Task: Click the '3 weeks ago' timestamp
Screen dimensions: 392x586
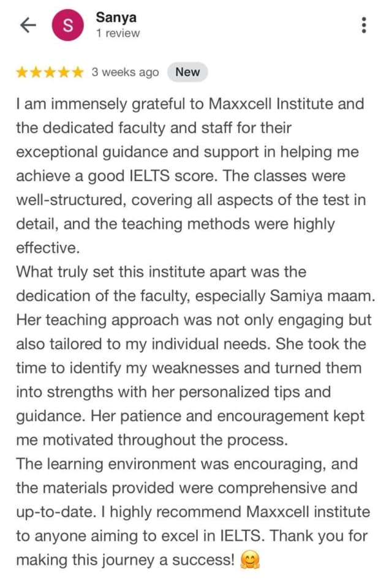Action: pyautogui.click(x=125, y=72)
